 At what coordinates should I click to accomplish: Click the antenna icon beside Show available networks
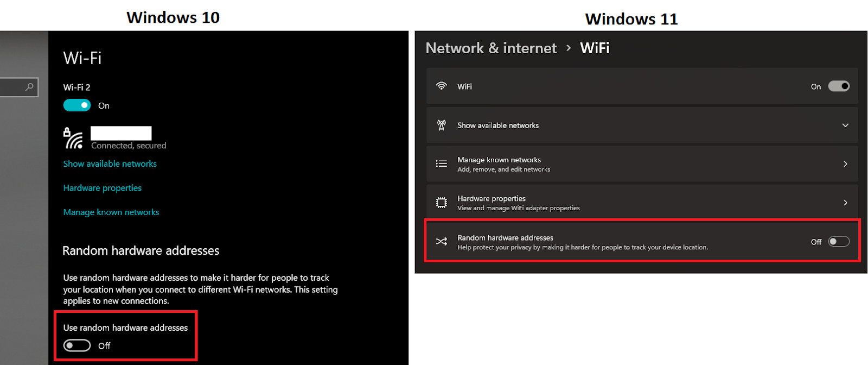click(442, 125)
